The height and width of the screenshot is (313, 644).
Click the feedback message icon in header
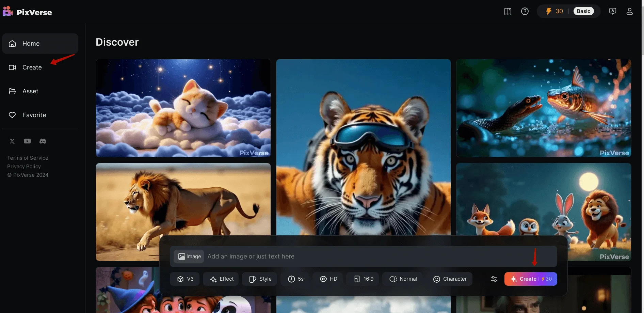pos(612,11)
